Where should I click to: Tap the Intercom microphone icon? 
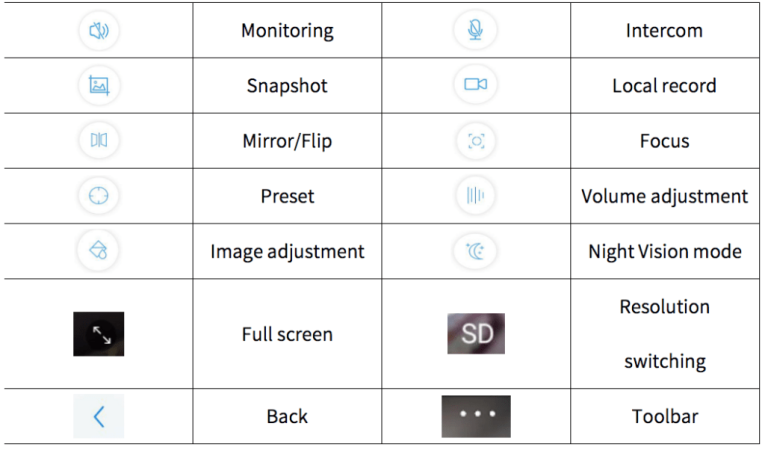pos(475,30)
